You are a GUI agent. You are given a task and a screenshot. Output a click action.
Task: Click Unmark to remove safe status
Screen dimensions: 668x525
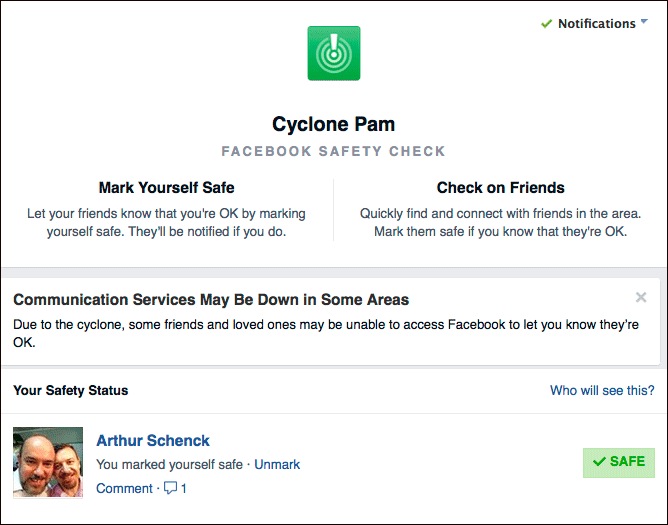(x=277, y=465)
